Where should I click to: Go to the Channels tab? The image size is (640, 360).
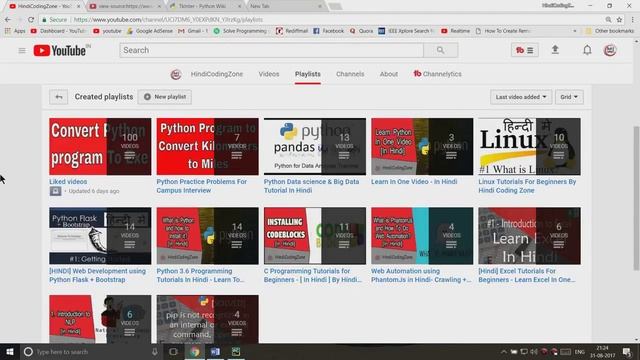(x=350, y=74)
